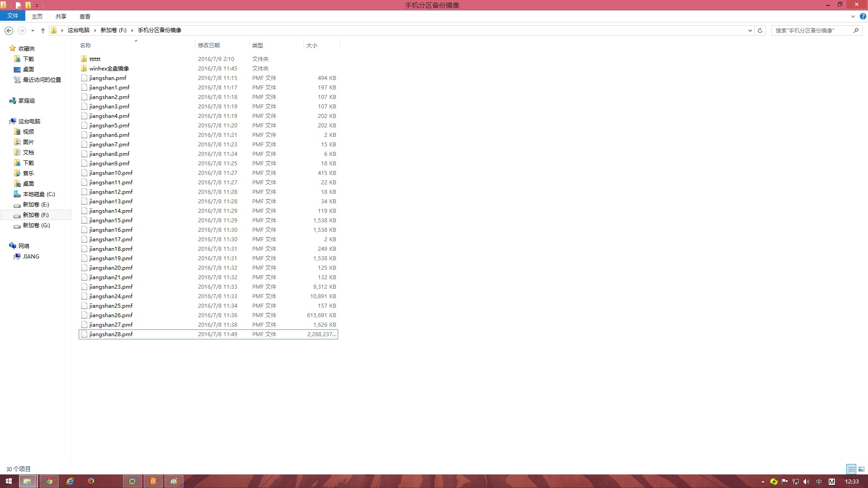Viewport: 868px width, 488px height.
Task: Select the winhex全盘镜像 folder icon
Action: click(x=84, y=68)
